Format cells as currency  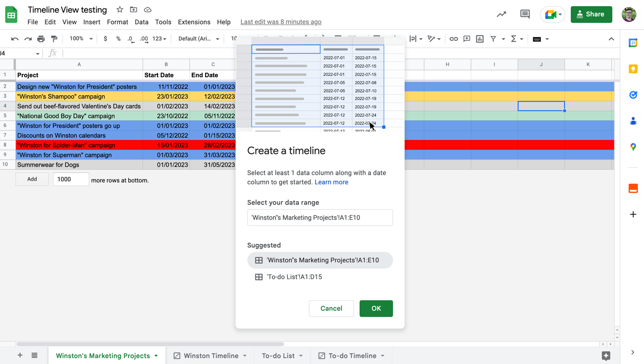coord(105,39)
